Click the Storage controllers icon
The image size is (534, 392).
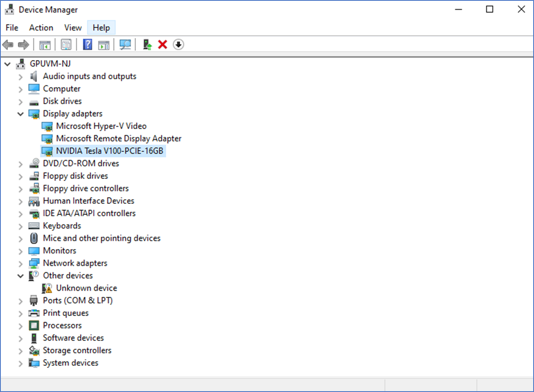34,351
